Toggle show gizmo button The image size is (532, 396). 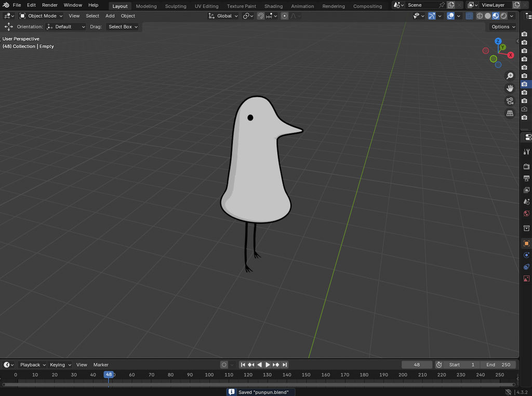click(x=432, y=16)
